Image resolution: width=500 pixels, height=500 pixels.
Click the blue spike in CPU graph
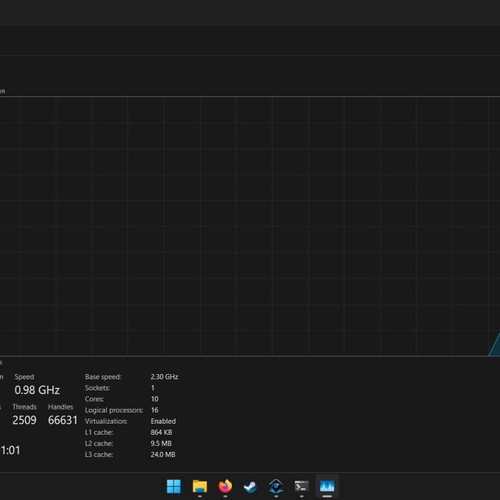click(x=495, y=345)
